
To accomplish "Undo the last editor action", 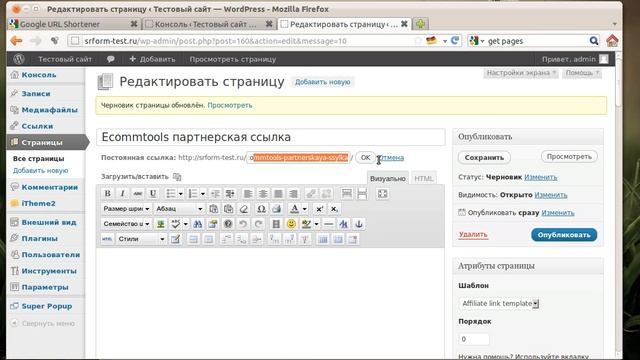I will (x=243, y=224).
